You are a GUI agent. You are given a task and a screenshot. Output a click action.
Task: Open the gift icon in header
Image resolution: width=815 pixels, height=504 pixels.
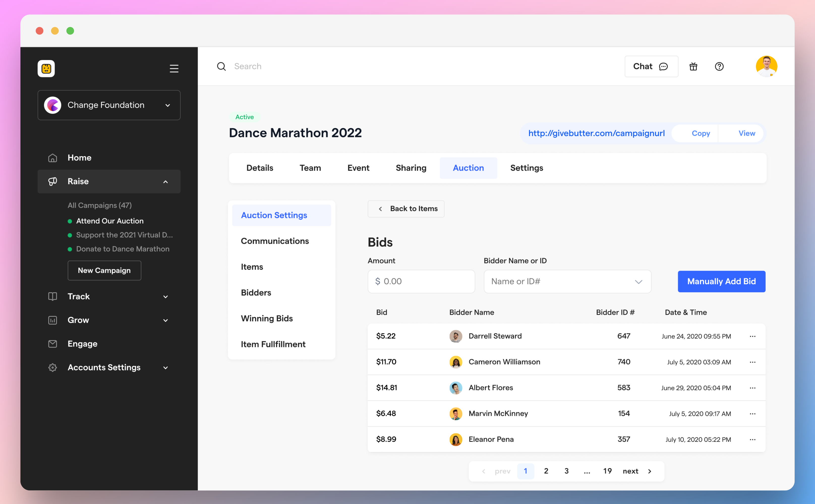point(693,66)
